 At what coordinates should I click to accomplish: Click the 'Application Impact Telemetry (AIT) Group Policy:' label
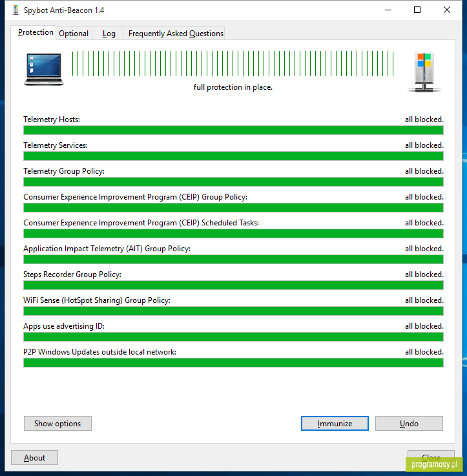coord(107,248)
